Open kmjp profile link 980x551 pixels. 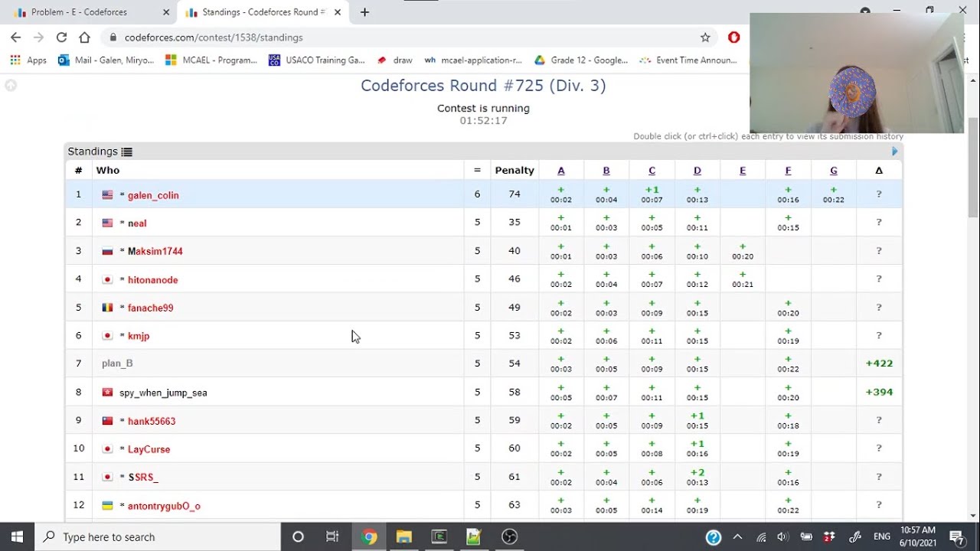pyautogui.click(x=139, y=335)
